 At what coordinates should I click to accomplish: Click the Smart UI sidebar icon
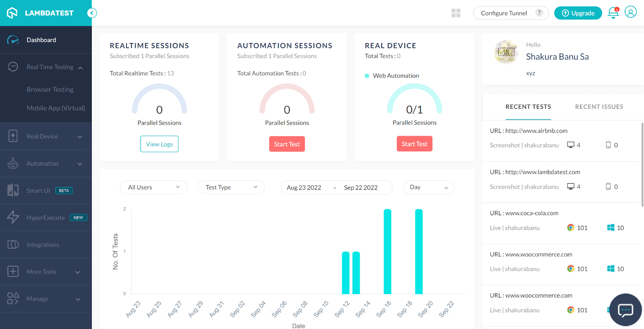click(13, 190)
